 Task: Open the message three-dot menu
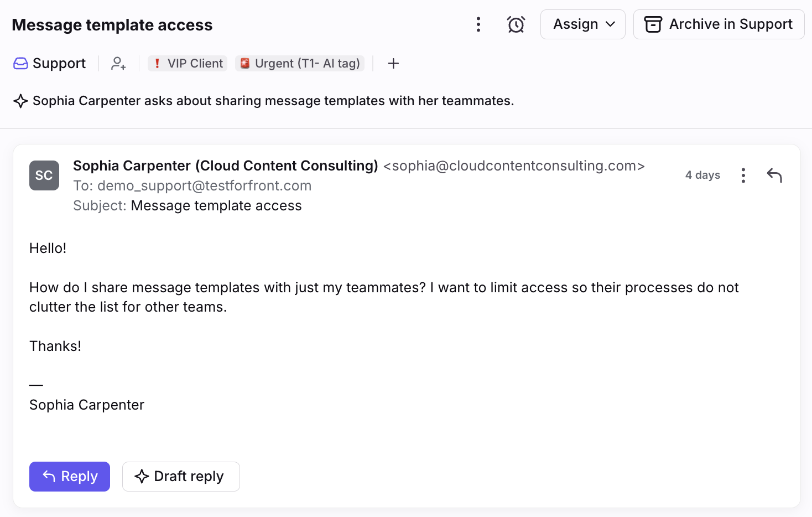click(743, 175)
